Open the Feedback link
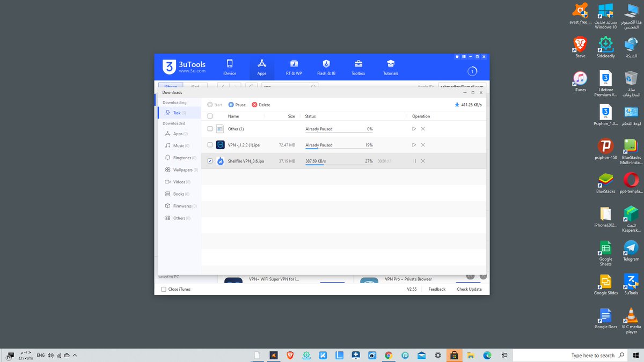The height and width of the screenshot is (362, 644). coord(437,289)
